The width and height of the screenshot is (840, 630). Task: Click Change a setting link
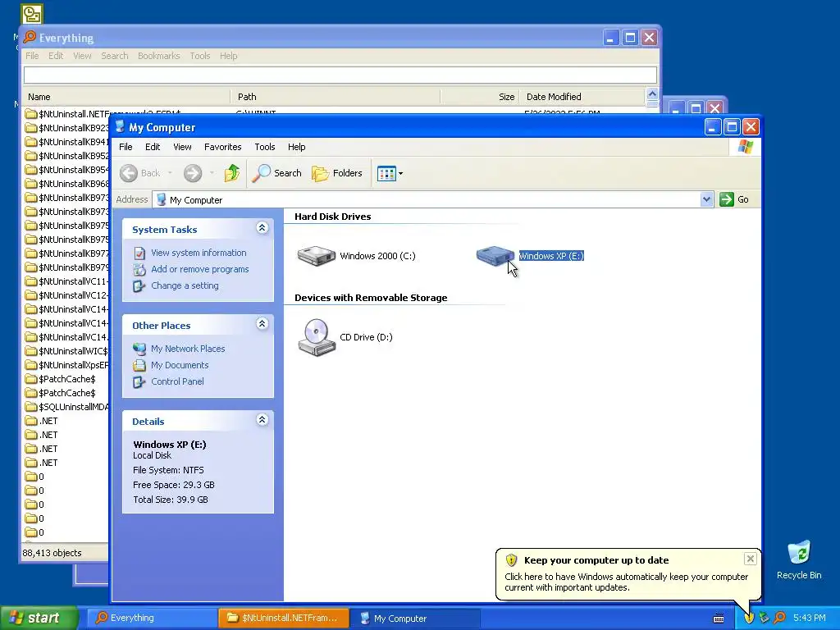coord(185,285)
